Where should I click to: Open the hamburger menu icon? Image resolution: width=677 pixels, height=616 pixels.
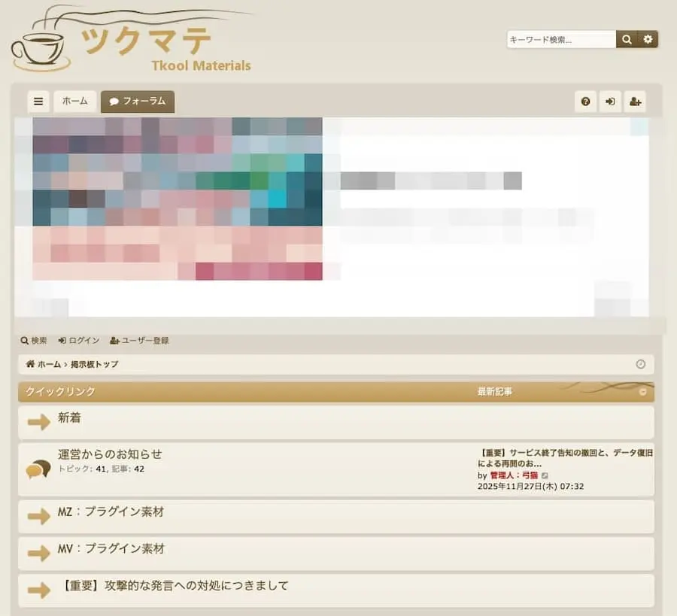38,102
